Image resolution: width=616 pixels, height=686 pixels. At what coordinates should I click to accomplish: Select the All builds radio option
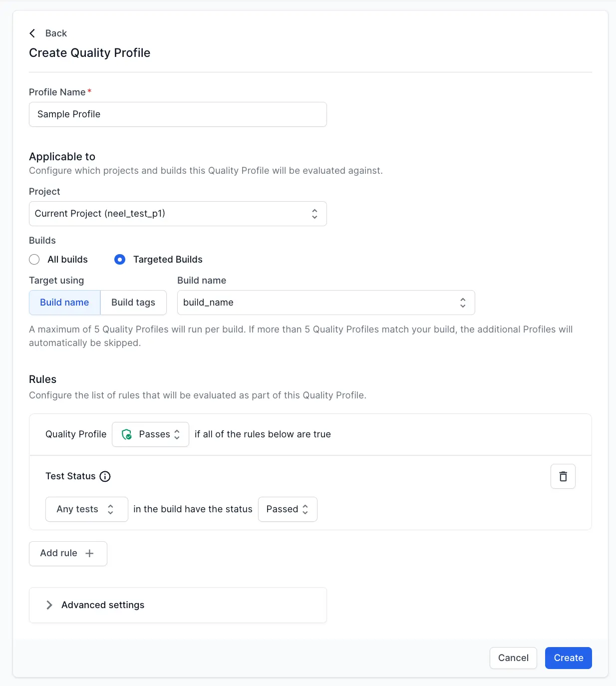click(x=34, y=260)
